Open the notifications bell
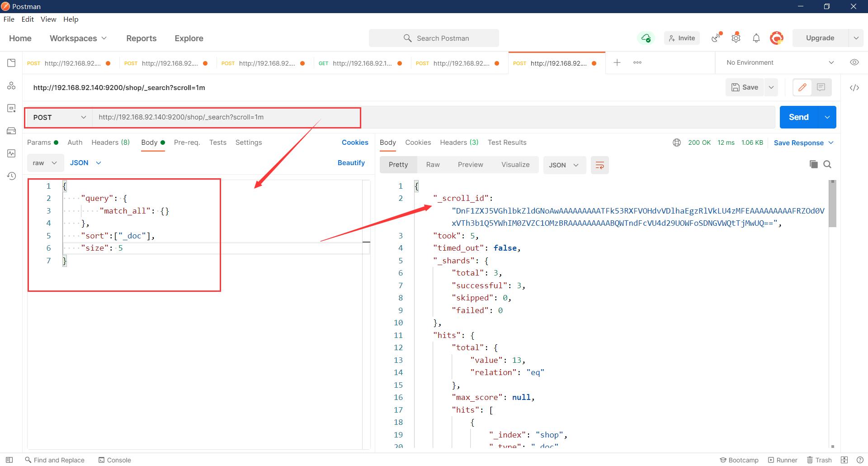 pos(756,38)
